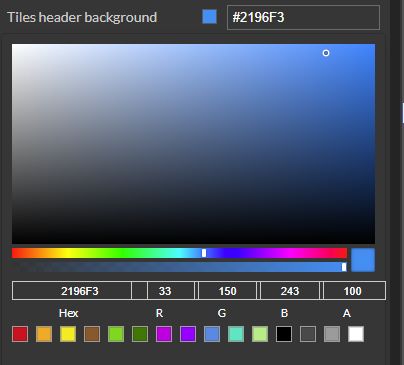Click the Tiles header background color preview square

pyautogui.click(x=209, y=17)
